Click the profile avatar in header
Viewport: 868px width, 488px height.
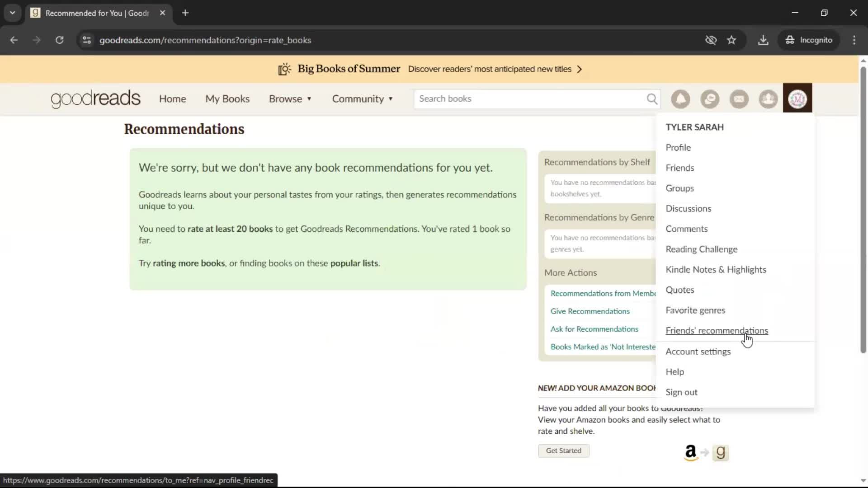tap(797, 99)
